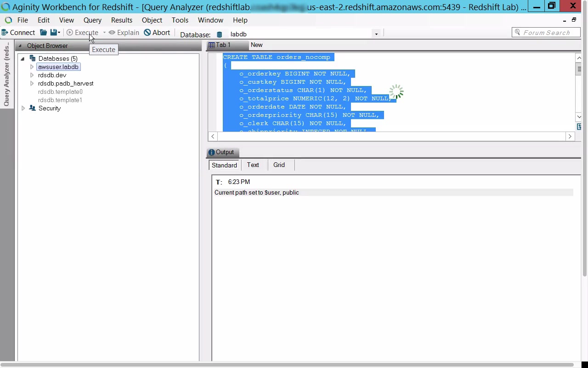This screenshot has width=588, height=368.
Task: Open the View menu
Action: [67, 20]
